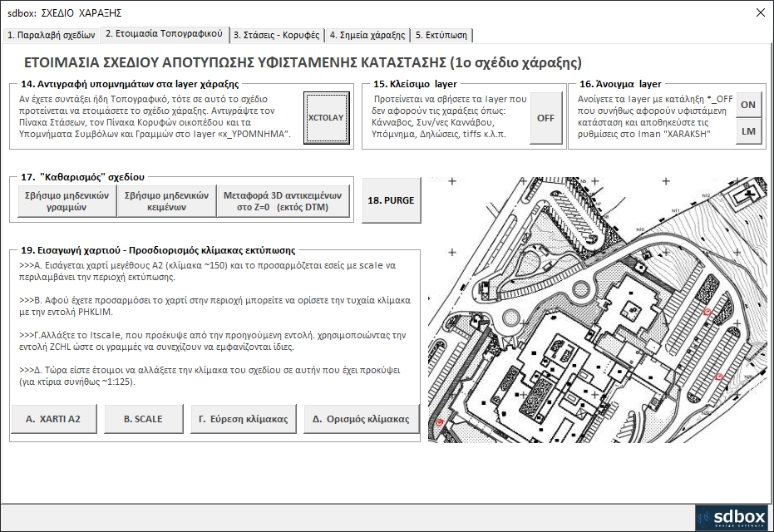Click the '15. Κλείσιμο layer' group label
Viewport: 774px width, 532px height.
point(415,84)
